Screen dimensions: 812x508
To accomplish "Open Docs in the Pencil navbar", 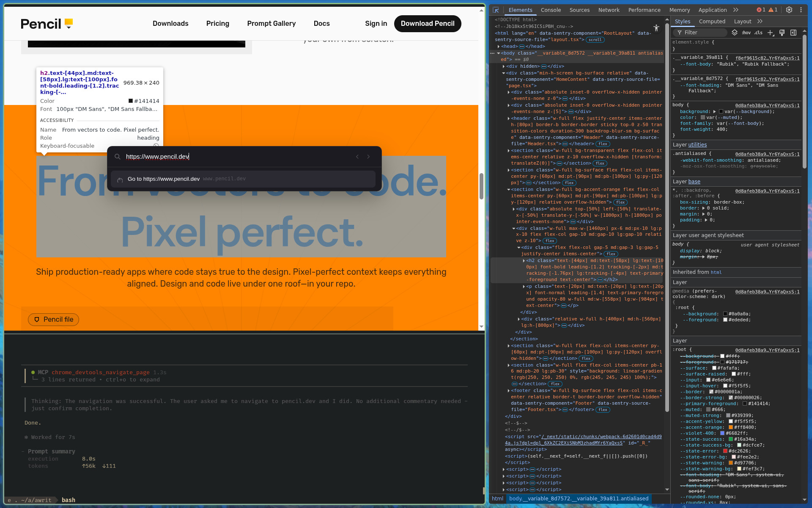I will coord(322,24).
